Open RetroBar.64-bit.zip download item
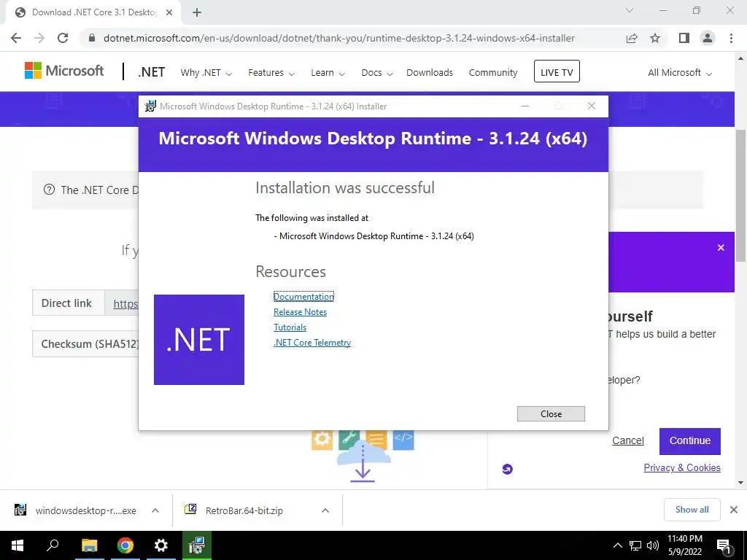 (x=236, y=510)
